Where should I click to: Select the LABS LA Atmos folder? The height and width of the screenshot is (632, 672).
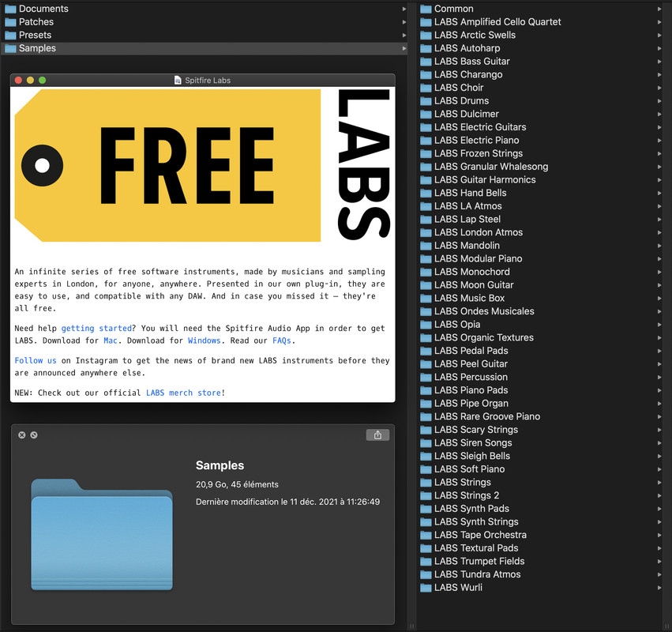pyautogui.click(x=541, y=206)
